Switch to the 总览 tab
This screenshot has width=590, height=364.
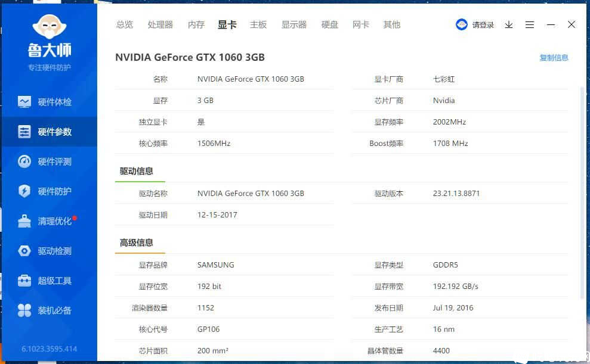point(125,25)
